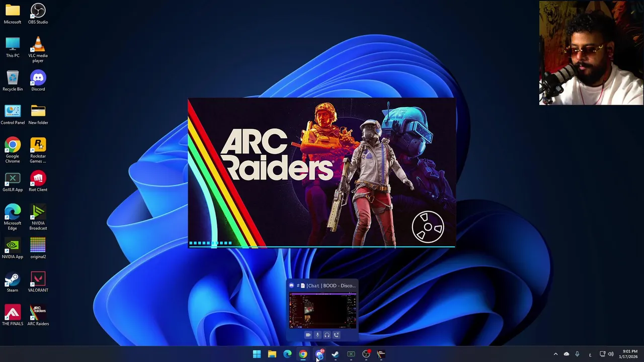Switch to Chrome in taskbar

coord(303,354)
